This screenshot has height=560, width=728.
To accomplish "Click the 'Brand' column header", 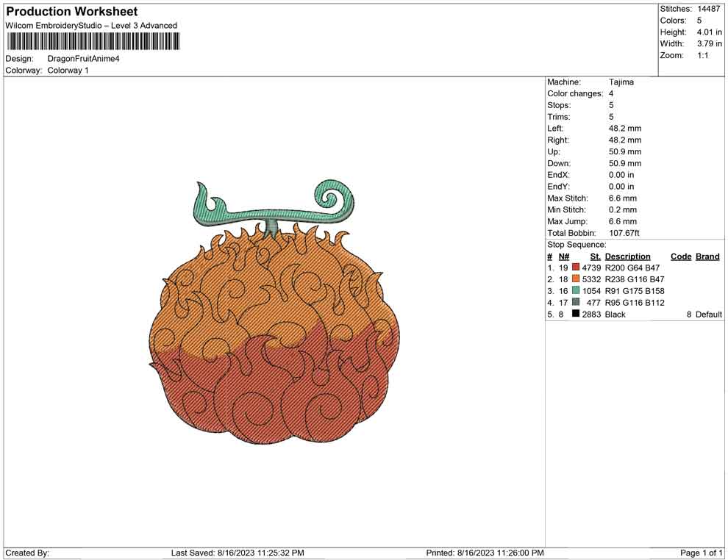I will pos(707,256).
